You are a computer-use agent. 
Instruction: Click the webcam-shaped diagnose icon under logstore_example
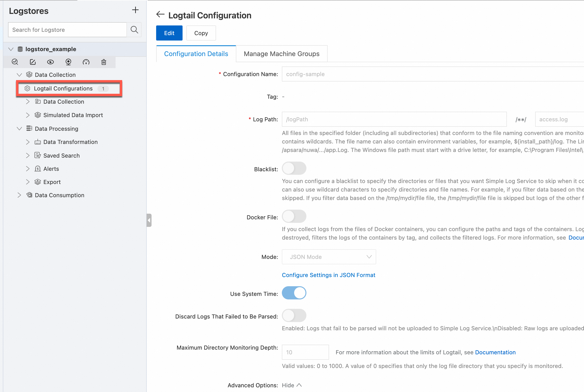(x=68, y=62)
